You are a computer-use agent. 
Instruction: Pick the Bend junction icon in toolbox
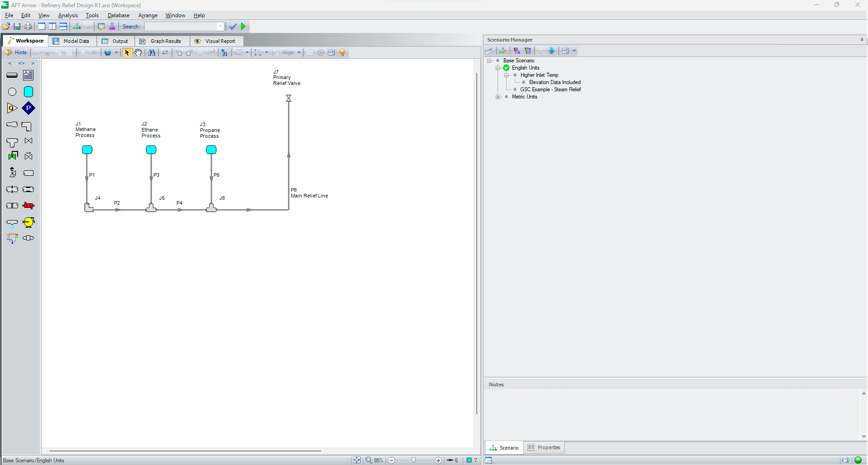[x=27, y=127]
